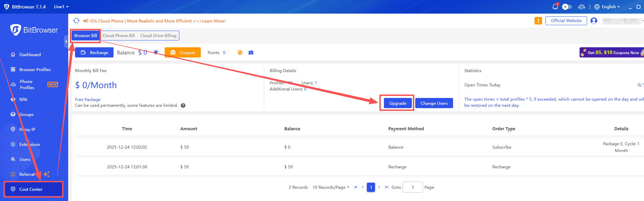Click the Upgrade button
This screenshot has height=201, width=644.
[x=398, y=103]
